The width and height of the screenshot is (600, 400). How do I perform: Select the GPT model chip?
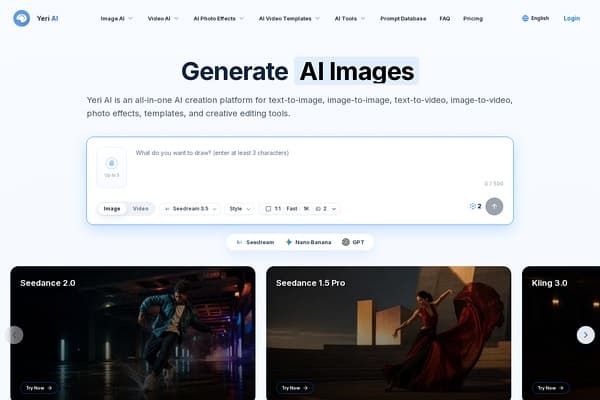(x=353, y=242)
